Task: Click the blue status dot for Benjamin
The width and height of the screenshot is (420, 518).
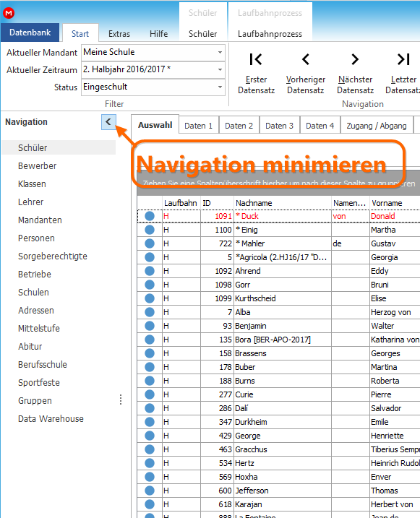Action: coord(150,326)
